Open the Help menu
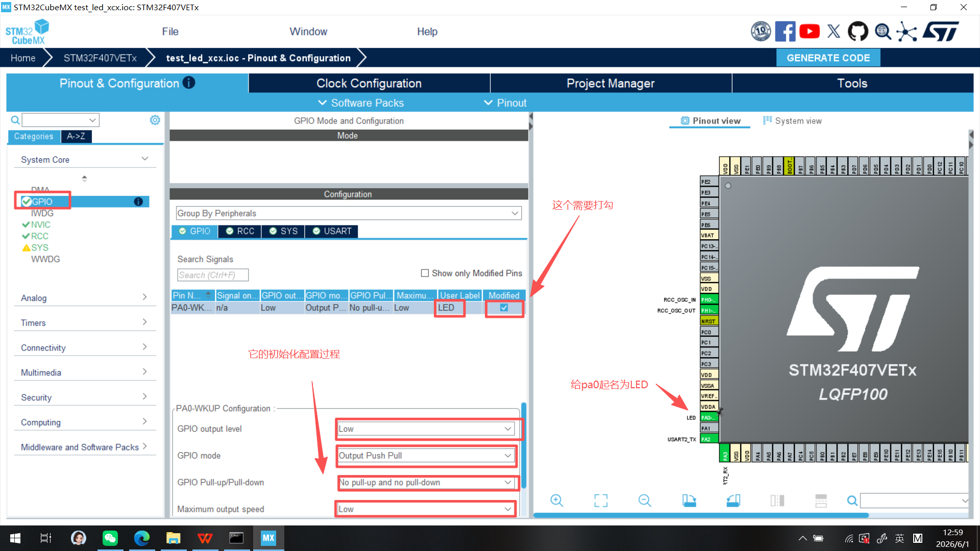The height and width of the screenshot is (551, 980). (427, 32)
